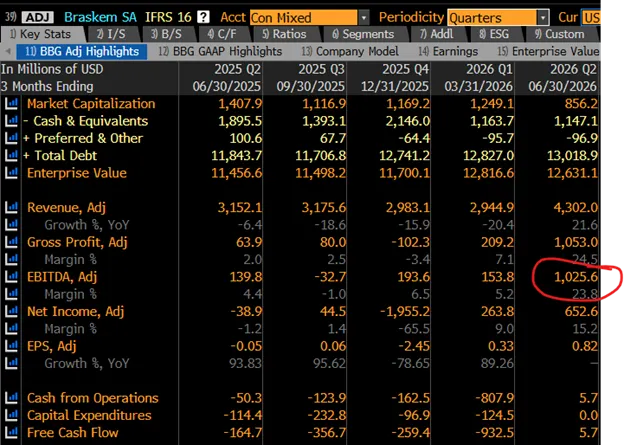624x445 pixels.
Task: Select the ESG tab
Action: click(494, 34)
